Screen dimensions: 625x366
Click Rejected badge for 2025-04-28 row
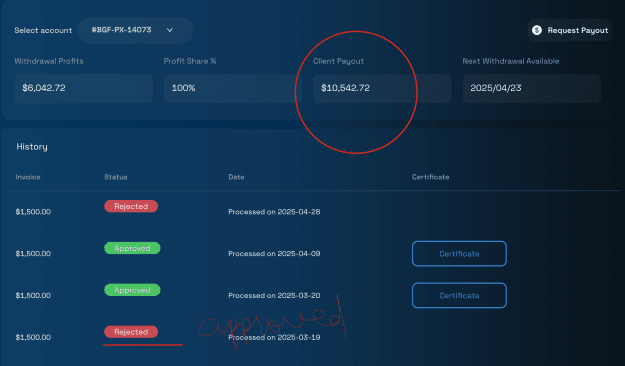coord(131,206)
